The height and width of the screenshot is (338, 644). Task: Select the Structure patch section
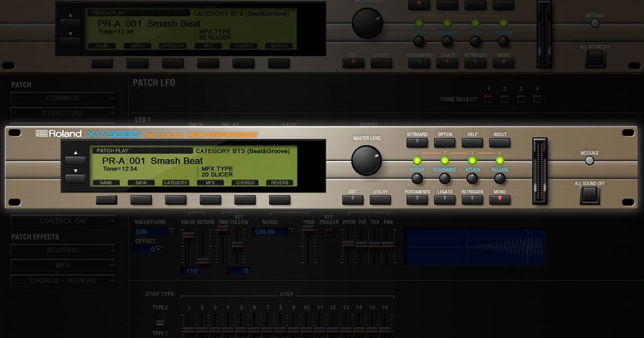point(63,113)
